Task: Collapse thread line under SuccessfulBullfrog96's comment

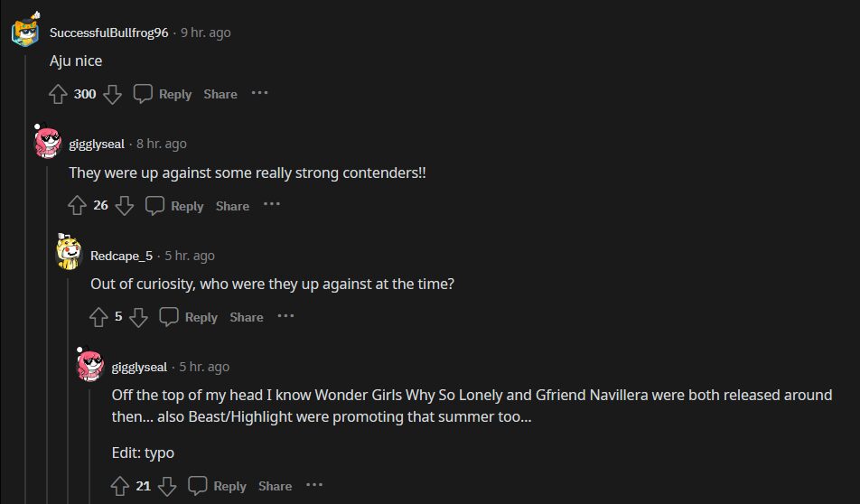Action: (24, 271)
